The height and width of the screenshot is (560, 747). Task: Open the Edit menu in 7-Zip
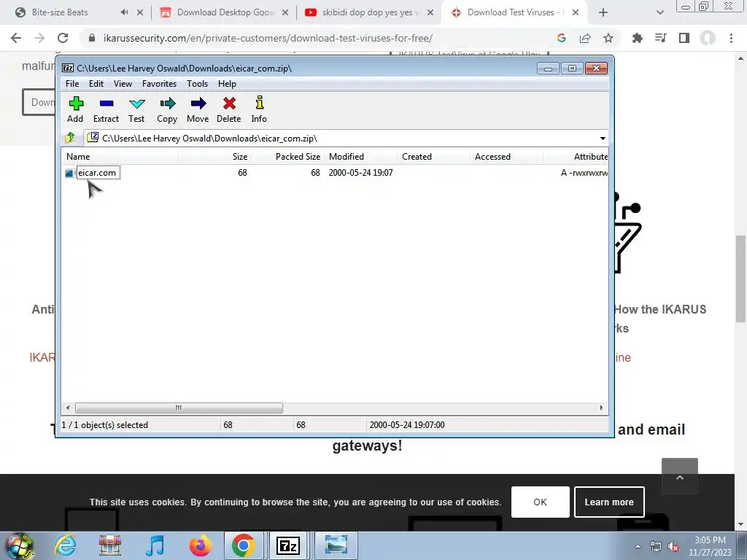tap(96, 84)
